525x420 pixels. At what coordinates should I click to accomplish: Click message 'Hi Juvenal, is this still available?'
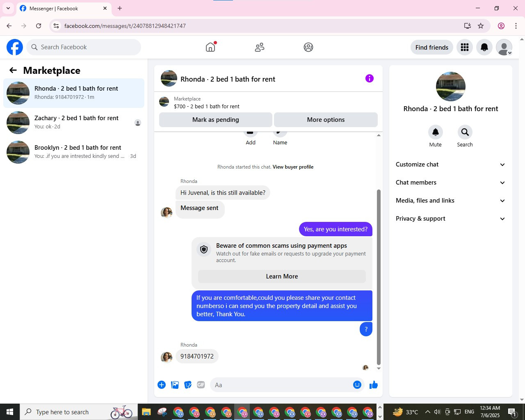pyautogui.click(x=223, y=193)
